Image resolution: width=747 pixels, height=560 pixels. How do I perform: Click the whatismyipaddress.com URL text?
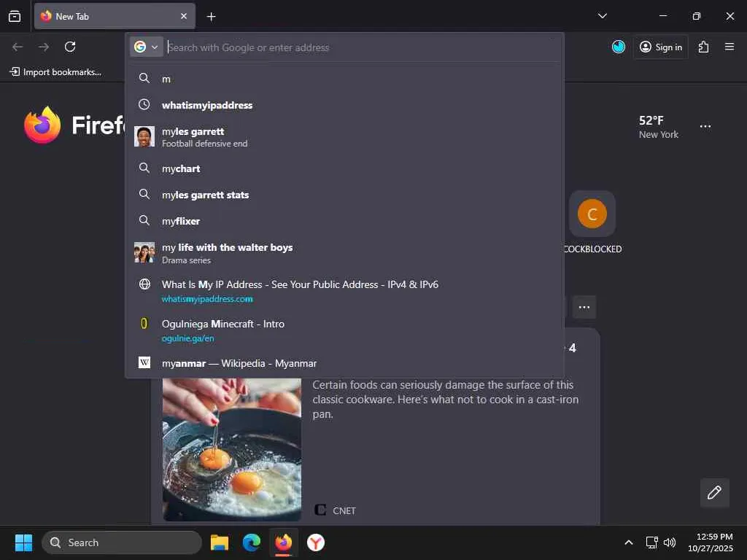207,299
